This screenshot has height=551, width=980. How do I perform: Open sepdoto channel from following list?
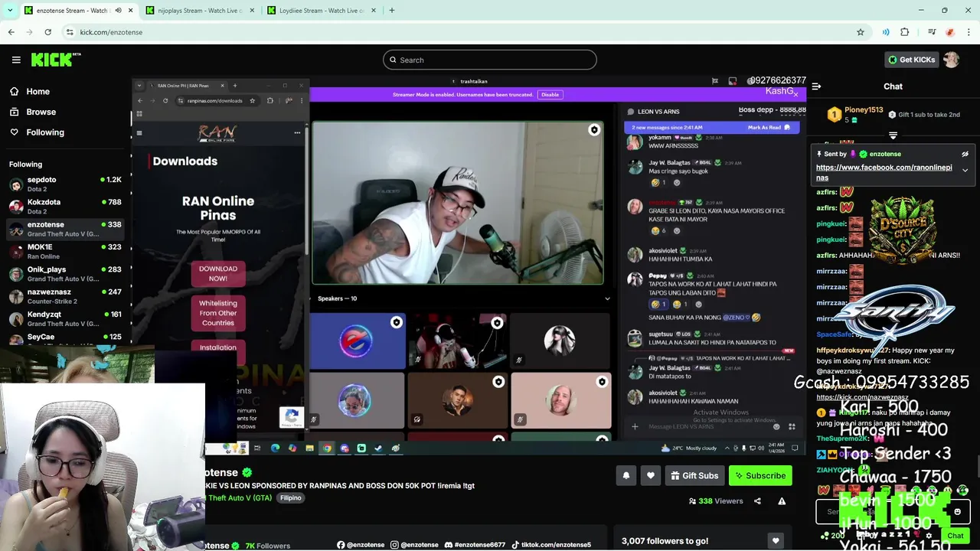pos(65,184)
